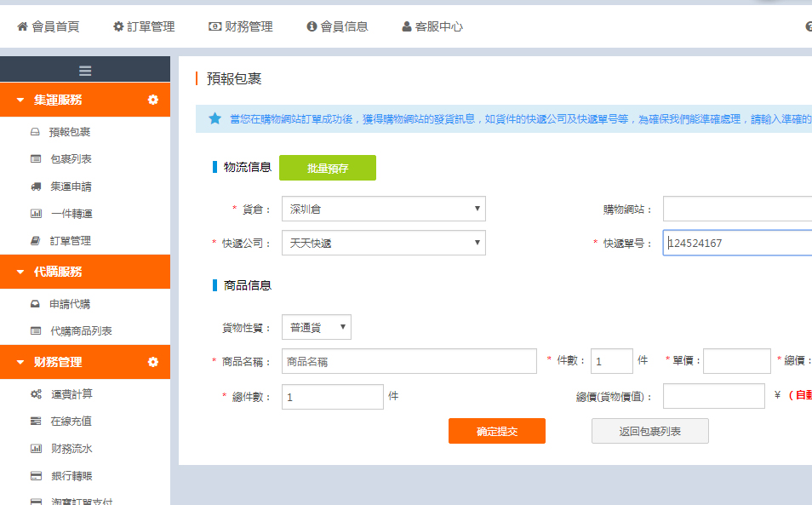Click the user icon beside 客服中心
812x505 pixels.
407,26
